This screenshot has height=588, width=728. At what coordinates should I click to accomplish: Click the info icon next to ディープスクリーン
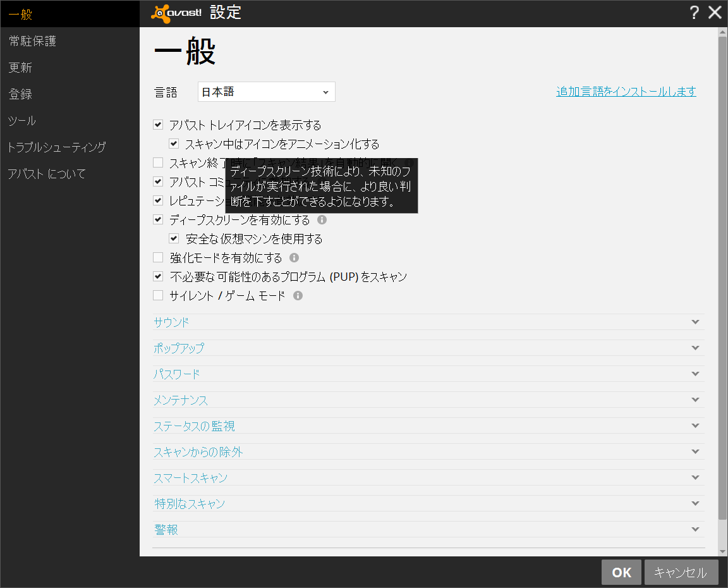322,219
